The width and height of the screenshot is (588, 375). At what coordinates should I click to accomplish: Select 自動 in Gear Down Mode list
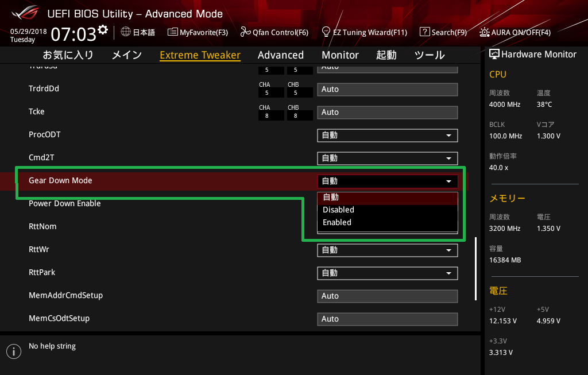pyautogui.click(x=388, y=198)
